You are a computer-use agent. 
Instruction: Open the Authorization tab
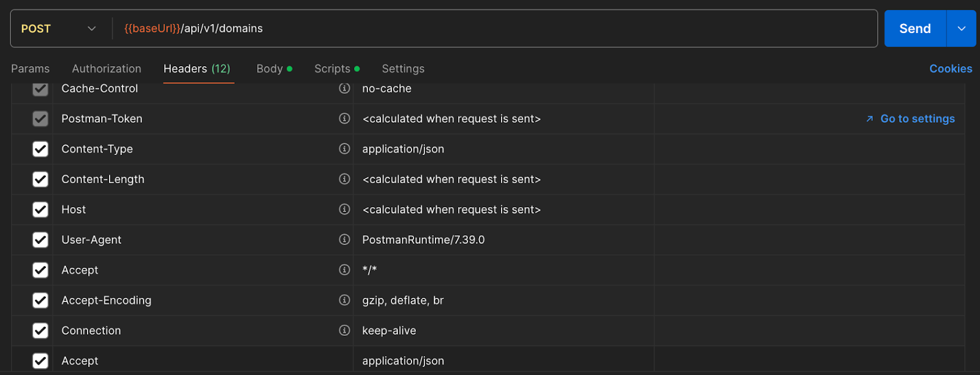107,69
